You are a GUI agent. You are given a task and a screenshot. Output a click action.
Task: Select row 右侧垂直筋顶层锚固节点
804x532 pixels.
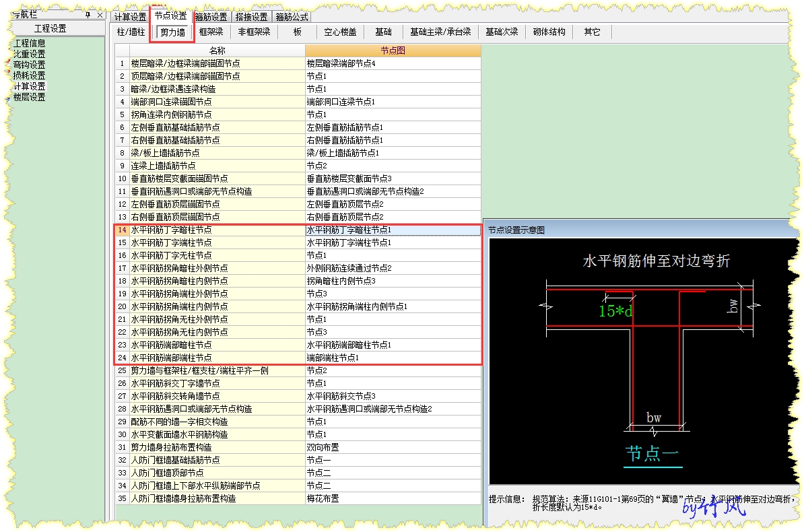[x=217, y=217]
